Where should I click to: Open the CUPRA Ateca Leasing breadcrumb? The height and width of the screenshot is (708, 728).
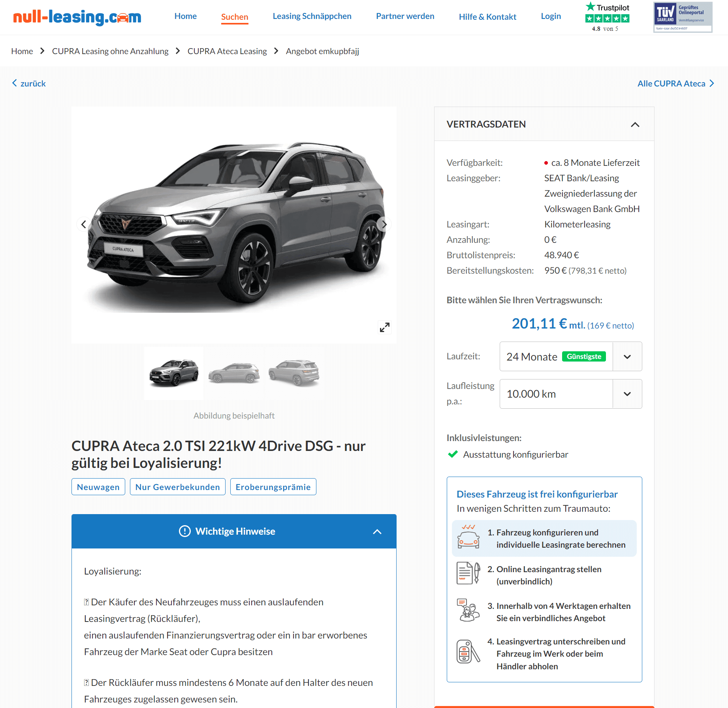(x=227, y=51)
